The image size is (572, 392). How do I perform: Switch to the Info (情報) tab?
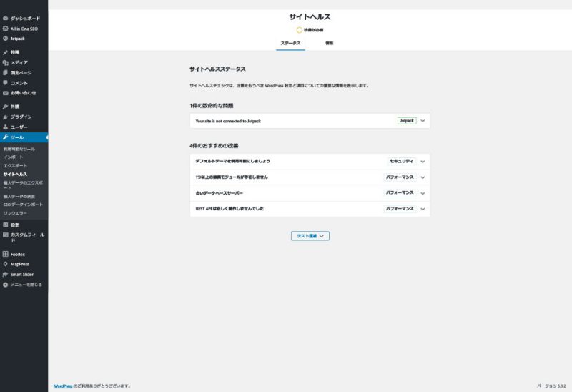point(329,44)
